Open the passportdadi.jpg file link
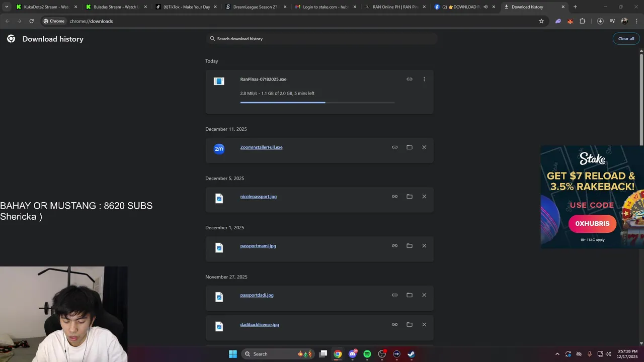This screenshot has height=362, width=644. point(257,295)
